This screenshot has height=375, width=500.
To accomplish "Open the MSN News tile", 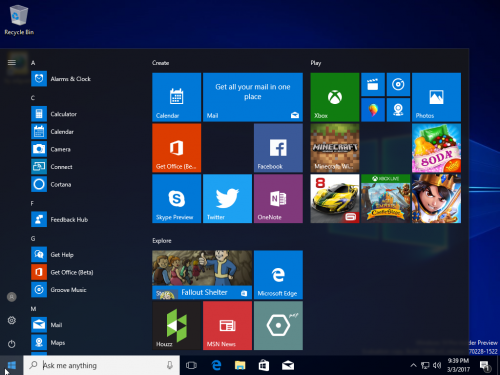I will pyautogui.click(x=227, y=326).
